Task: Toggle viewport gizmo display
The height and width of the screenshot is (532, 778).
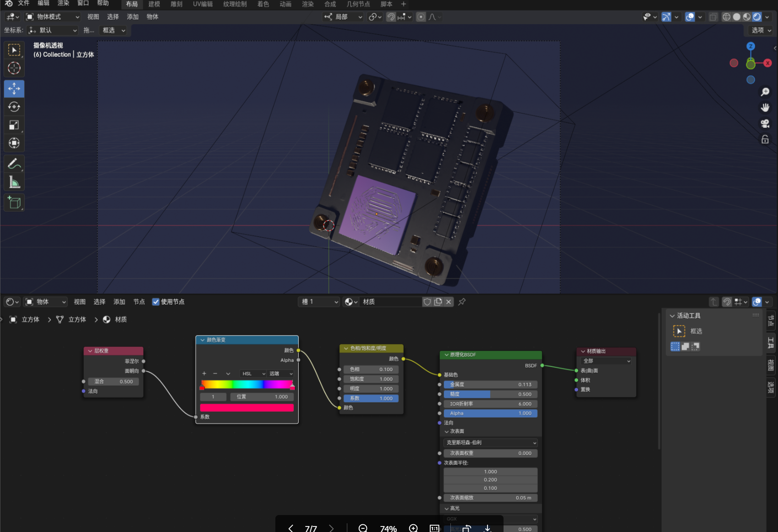Action: [x=666, y=17]
